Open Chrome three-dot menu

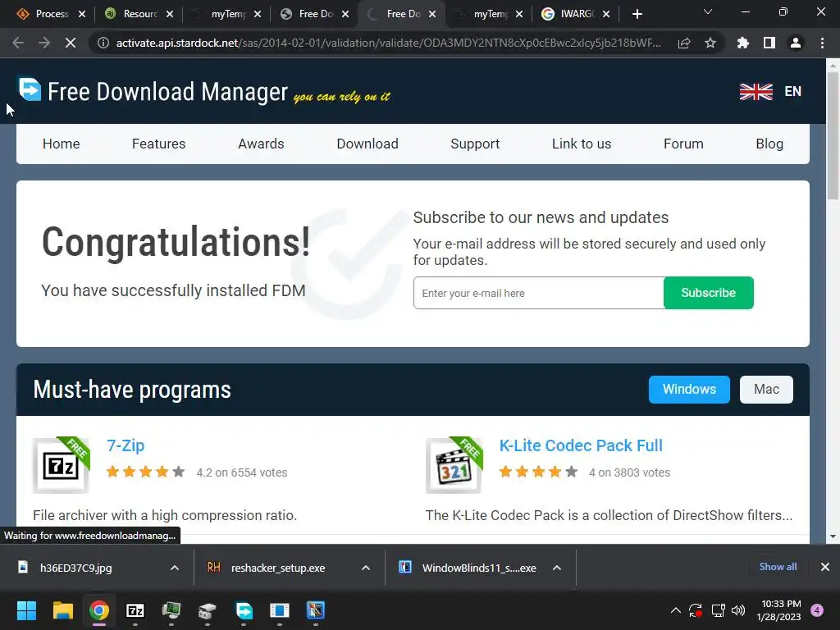(x=822, y=43)
